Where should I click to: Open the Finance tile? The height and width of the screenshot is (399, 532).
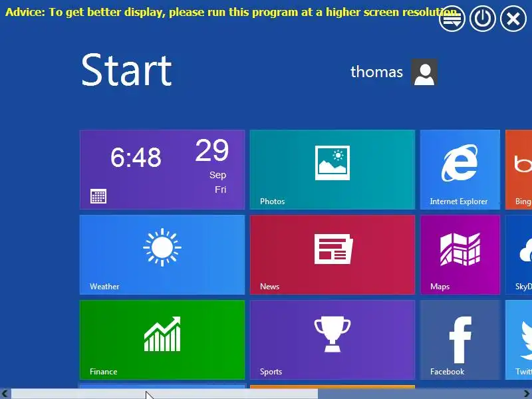pyautogui.click(x=162, y=340)
